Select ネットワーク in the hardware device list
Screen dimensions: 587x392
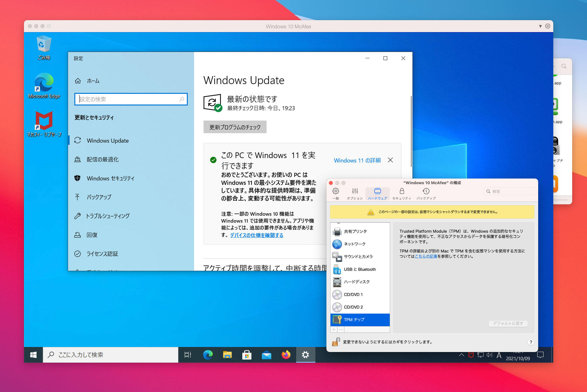354,244
